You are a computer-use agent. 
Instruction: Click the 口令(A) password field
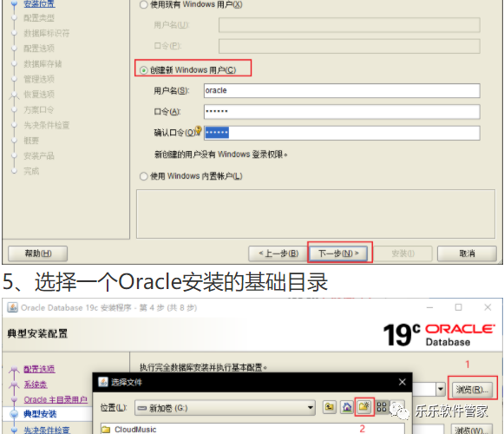pos(342,112)
